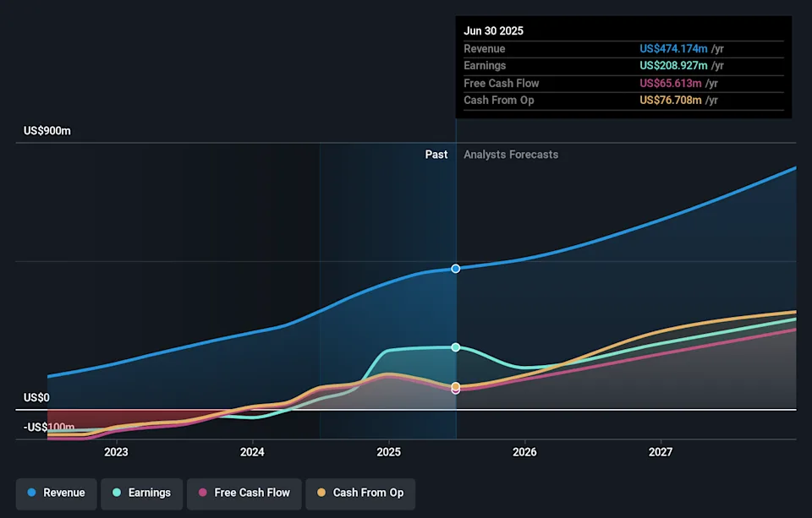The height and width of the screenshot is (518, 812).
Task: Toggle the Cash From Op legend button
Action: [x=359, y=493]
